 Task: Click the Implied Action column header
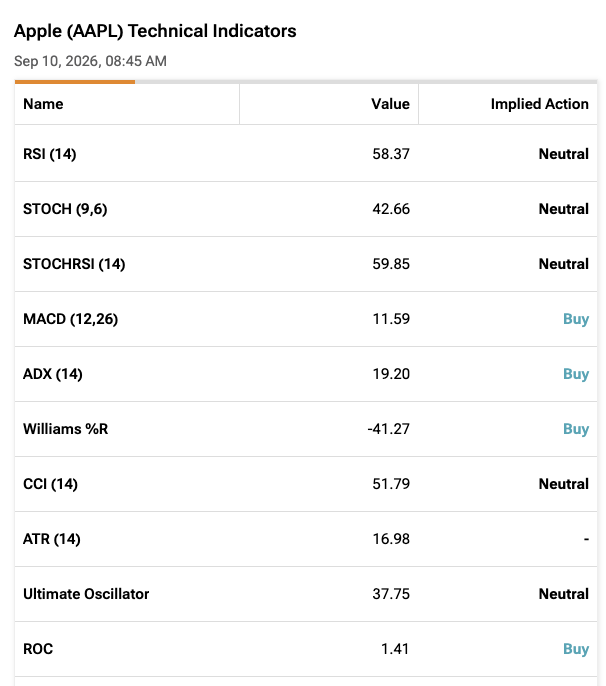tap(539, 104)
